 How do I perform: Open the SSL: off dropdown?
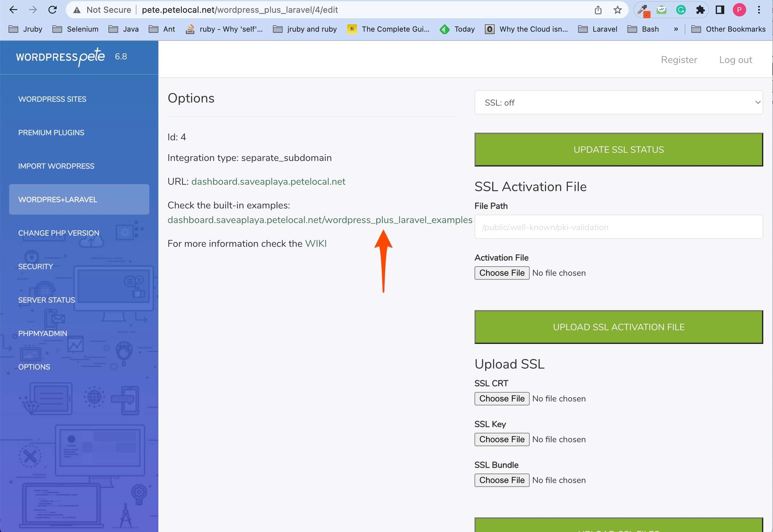click(618, 102)
